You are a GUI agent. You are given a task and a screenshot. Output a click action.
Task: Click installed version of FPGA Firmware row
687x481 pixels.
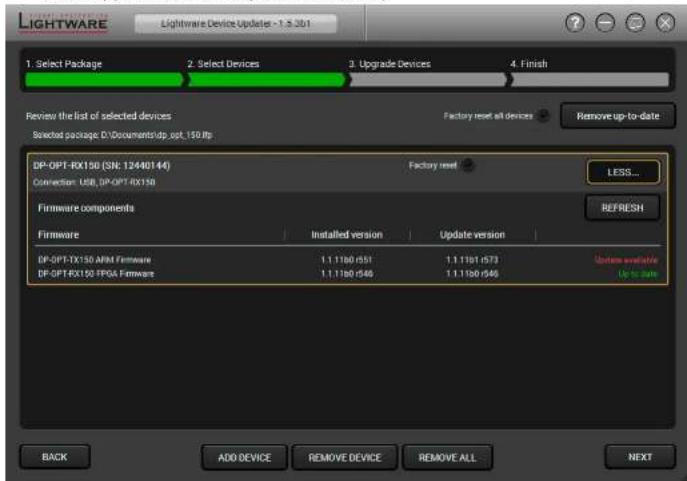point(347,274)
